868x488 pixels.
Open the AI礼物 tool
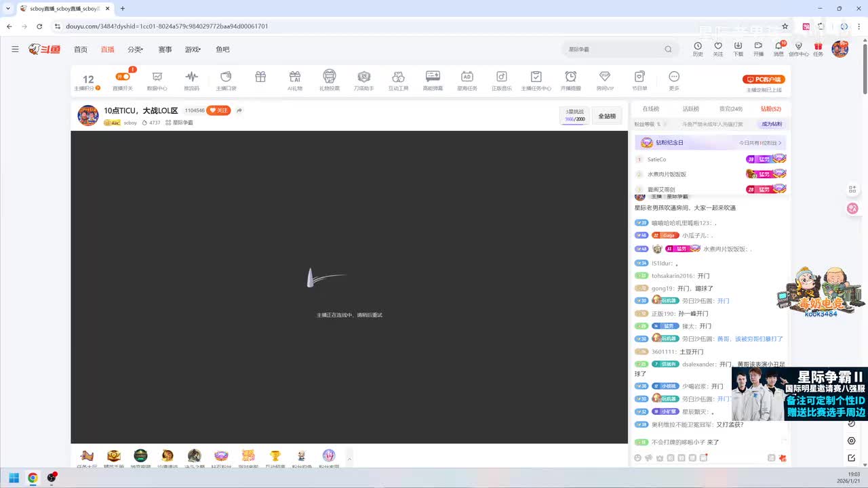(x=294, y=81)
